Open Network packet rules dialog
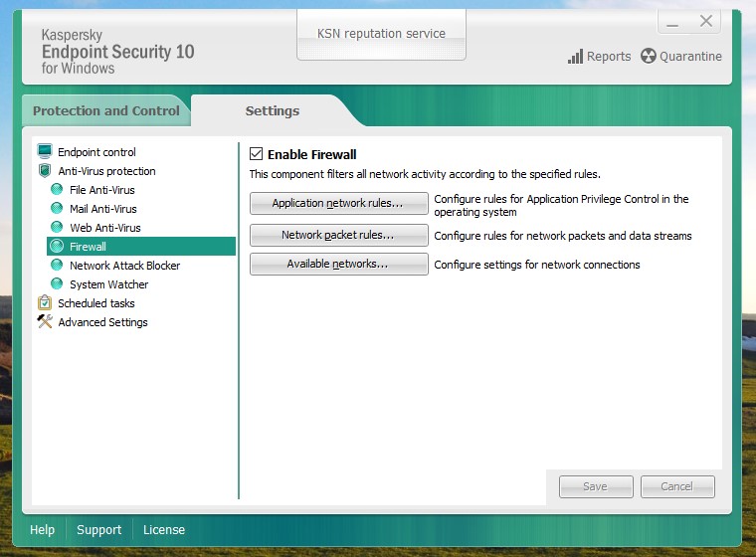The height and width of the screenshot is (557, 756). (x=338, y=235)
